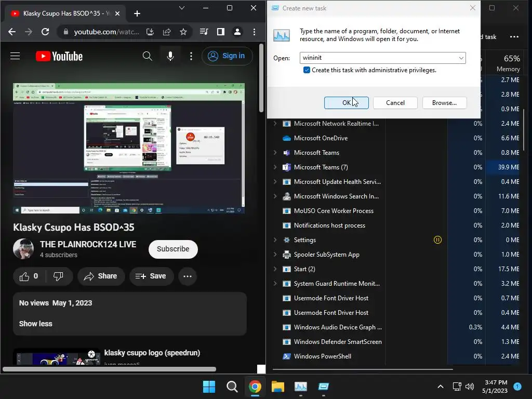The height and width of the screenshot is (399, 532).
Task: Click Cancel in Create new task
Action: click(x=395, y=103)
